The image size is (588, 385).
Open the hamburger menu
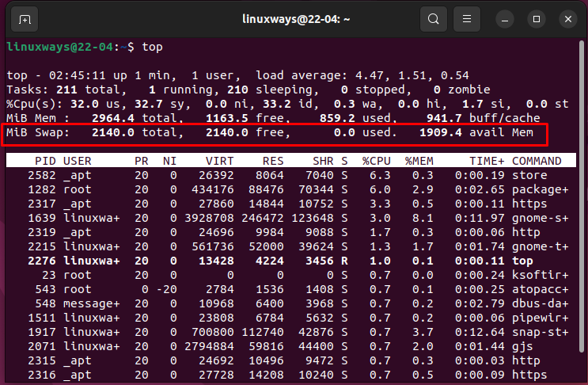point(467,19)
